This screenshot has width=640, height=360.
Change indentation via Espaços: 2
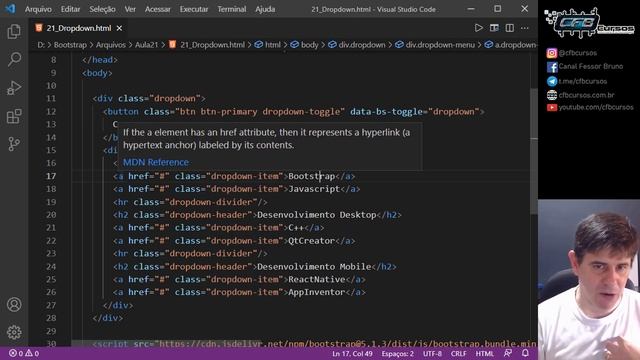398,353
